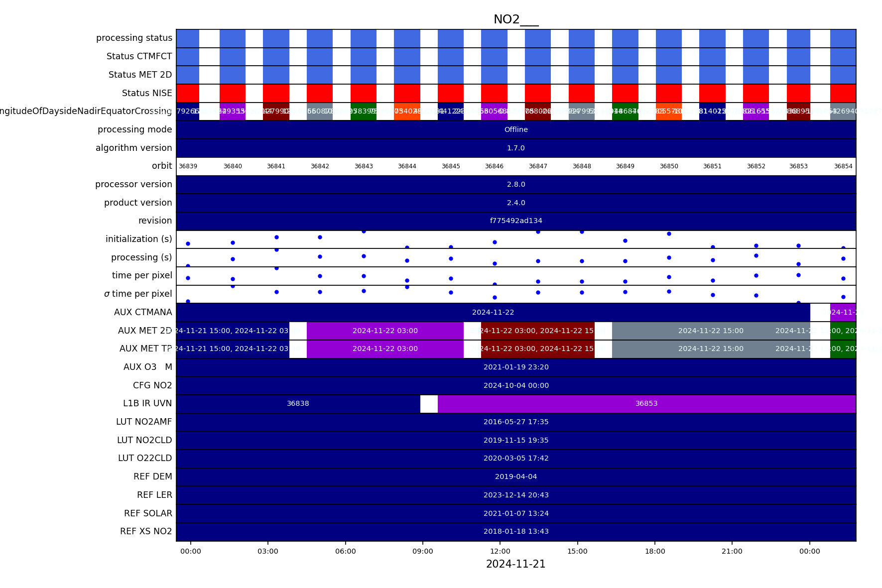Click the 'REF LER' row label

154,495
